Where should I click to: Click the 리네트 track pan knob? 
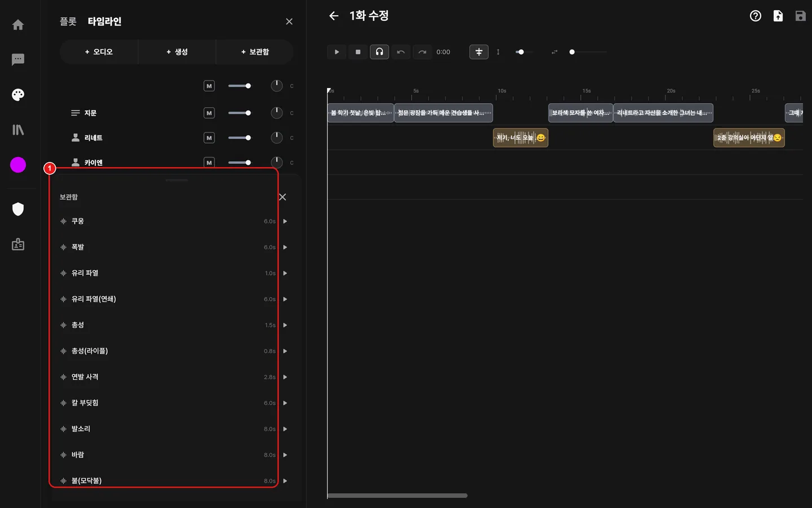(277, 138)
